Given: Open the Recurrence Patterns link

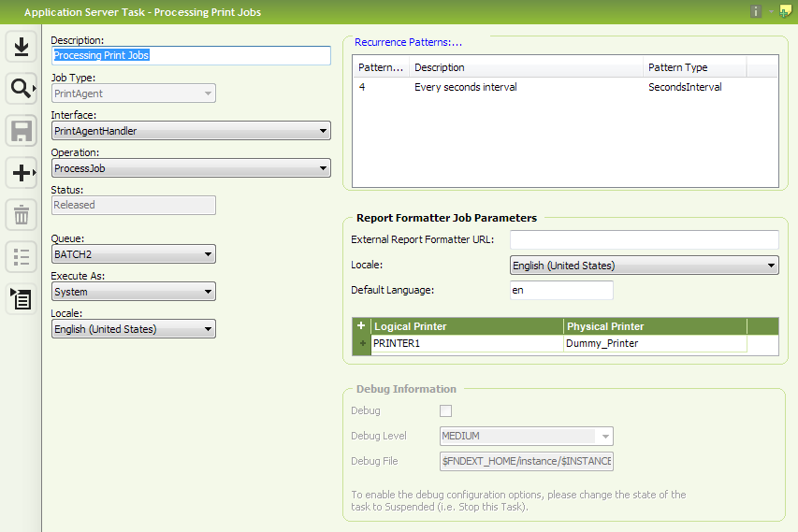Looking at the screenshot, I should 409,42.
